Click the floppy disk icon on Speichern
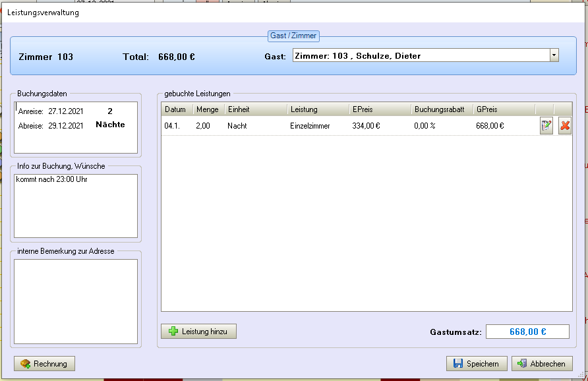 [x=458, y=363]
